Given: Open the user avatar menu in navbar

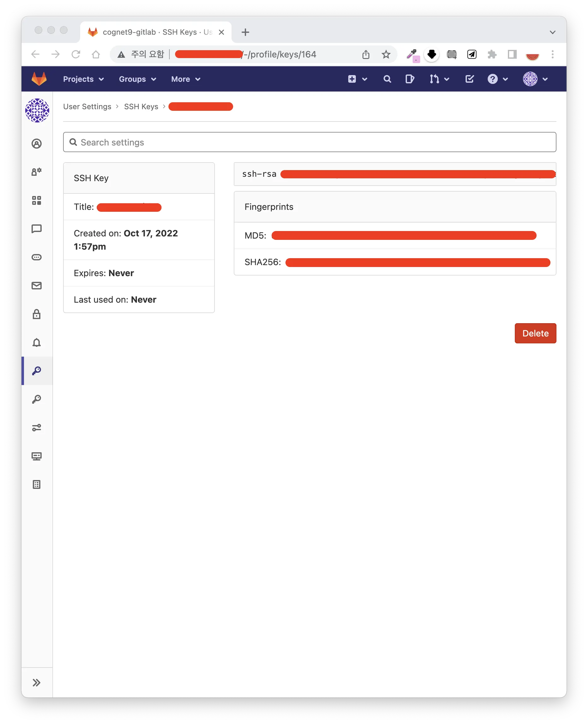Looking at the screenshot, I should pos(536,79).
